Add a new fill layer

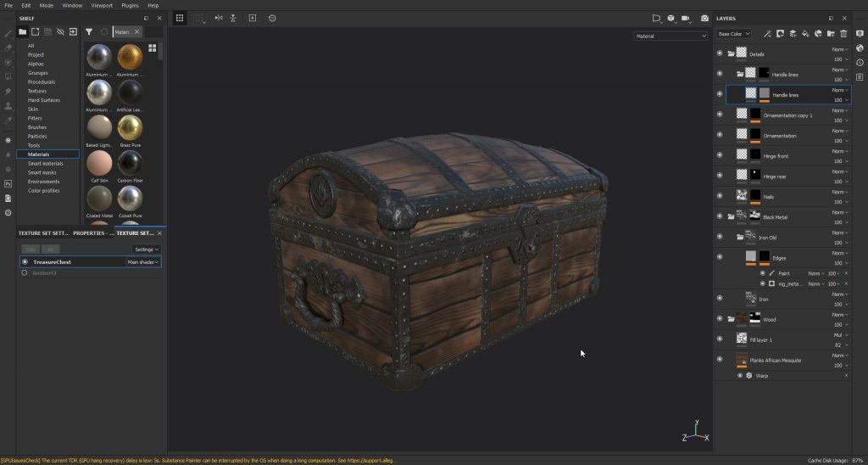[805, 34]
